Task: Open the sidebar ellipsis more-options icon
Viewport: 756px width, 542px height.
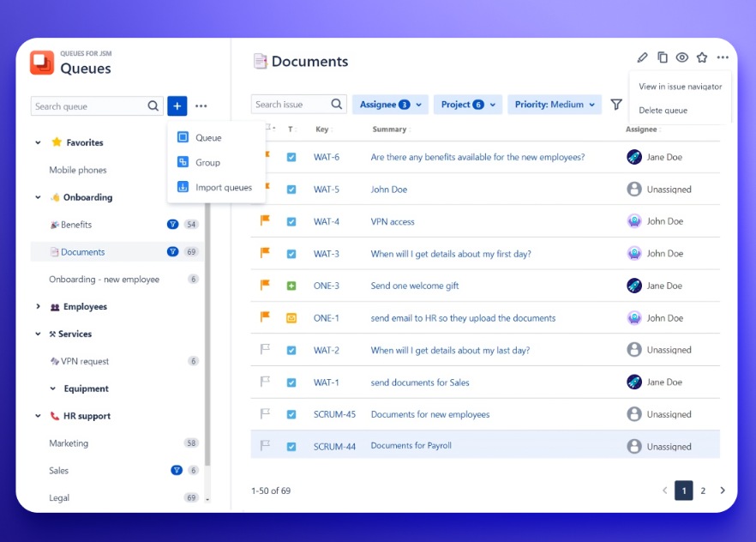Action: point(201,105)
